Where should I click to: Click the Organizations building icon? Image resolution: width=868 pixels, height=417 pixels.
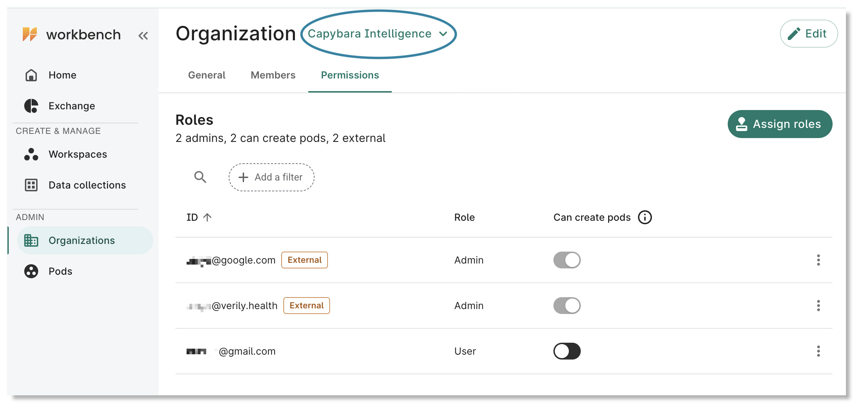pyautogui.click(x=31, y=240)
